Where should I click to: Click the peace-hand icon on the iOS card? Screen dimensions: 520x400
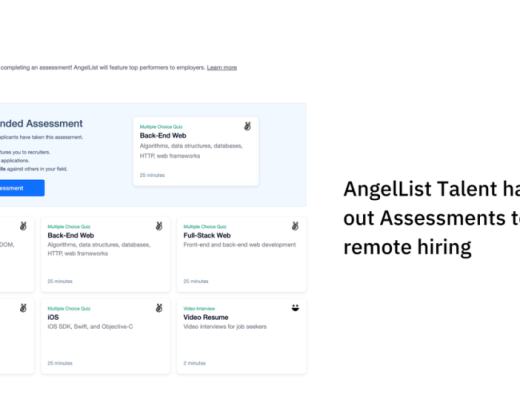click(x=159, y=308)
